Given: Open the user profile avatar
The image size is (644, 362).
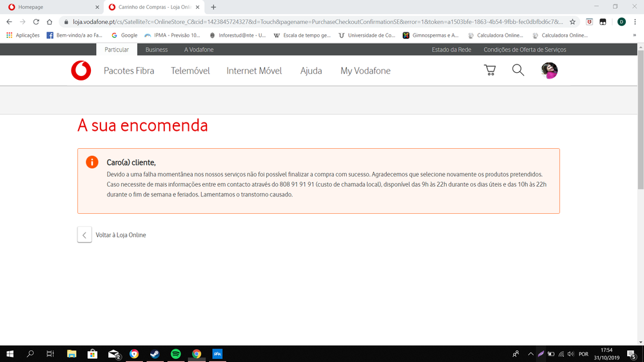Looking at the screenshot, I should pyautogui.click(x=549, y=70).
